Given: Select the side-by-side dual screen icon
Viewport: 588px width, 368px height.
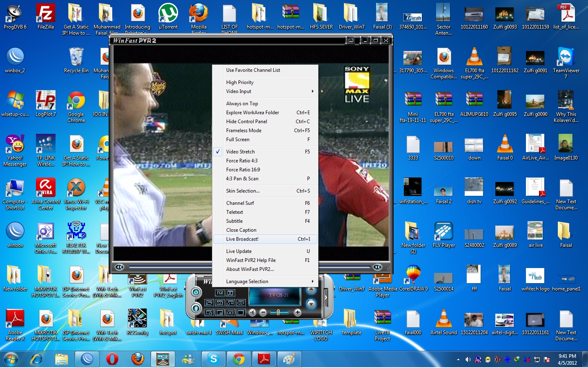Looking at the screenshot, I should 230,313.
